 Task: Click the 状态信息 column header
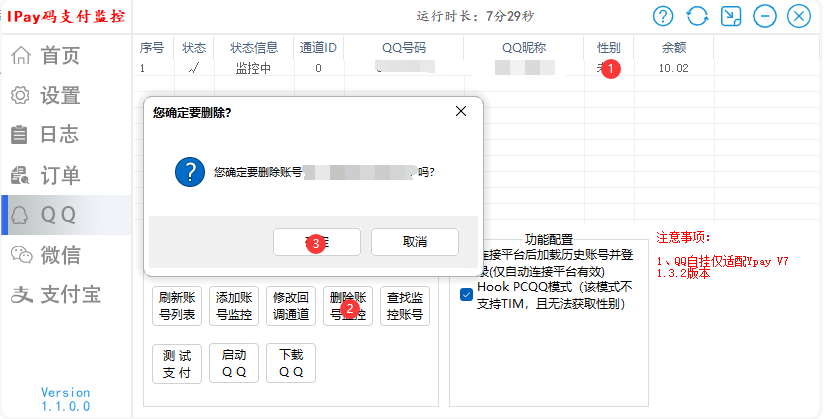(x=254, y=48)
